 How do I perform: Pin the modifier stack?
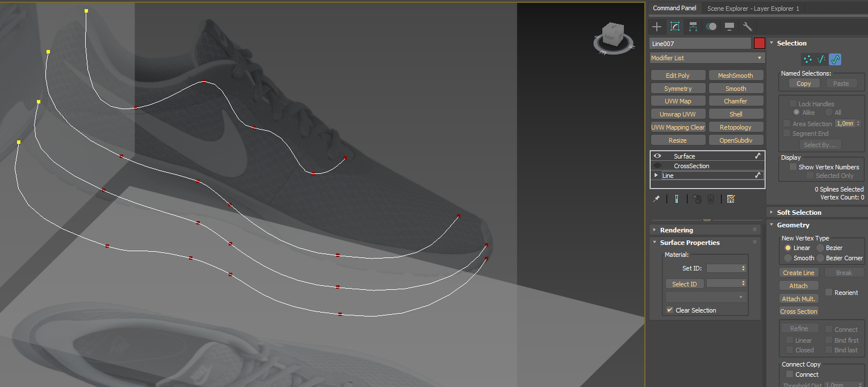click(x=656, y=199)
